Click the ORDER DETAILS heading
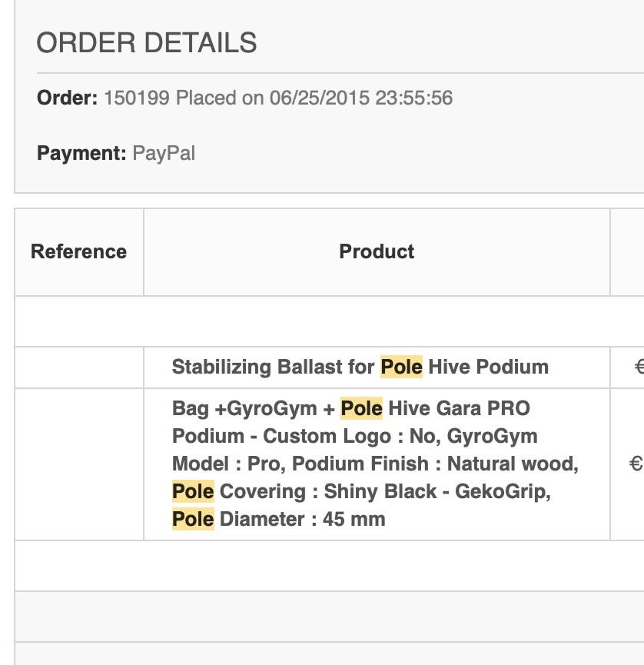Screen dimensions: 644x665 (x=147, y=43)
